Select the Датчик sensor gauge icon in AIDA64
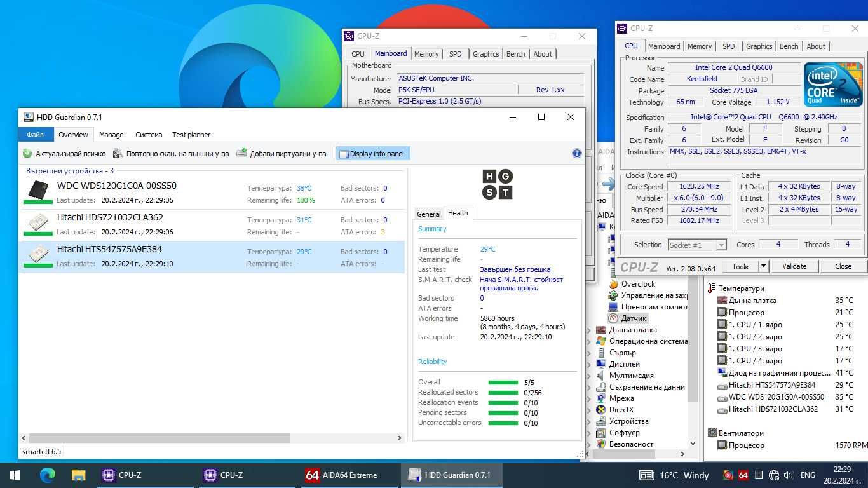 coord(613,318)
